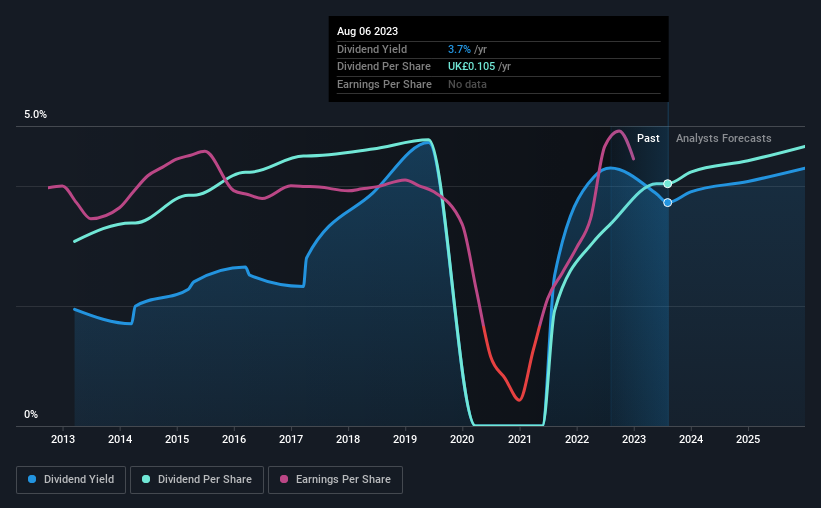Click the Past section label

coord(648,138)
